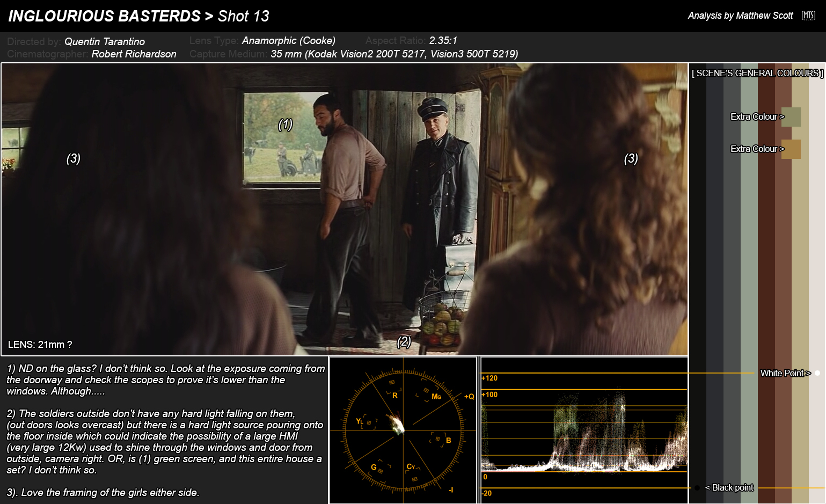
Task: Click the "INGLOURIOUS BASTERDS > Shot 13" title
Action: pyautogui.click(x=138, y=16)
